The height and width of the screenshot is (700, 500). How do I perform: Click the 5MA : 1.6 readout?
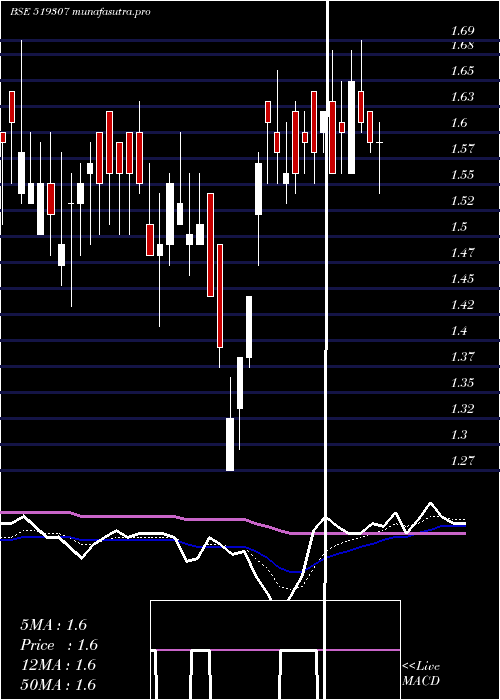click(x=54, y=625)
